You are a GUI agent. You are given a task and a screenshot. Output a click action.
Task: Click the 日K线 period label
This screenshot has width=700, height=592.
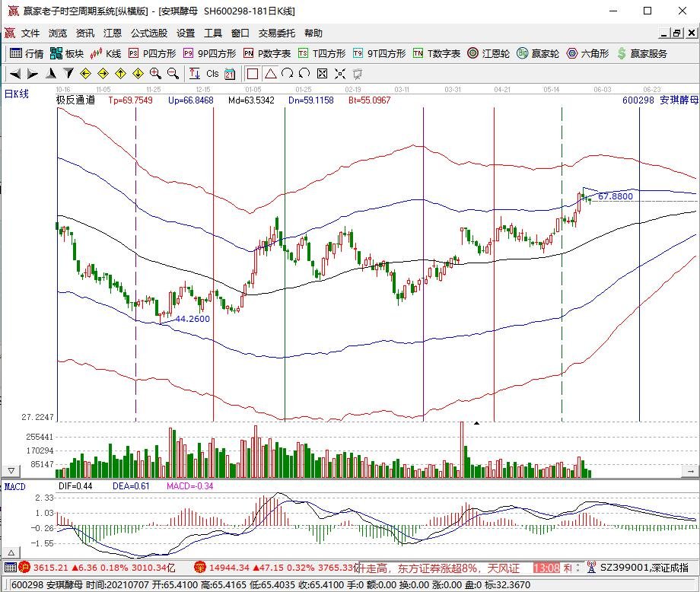coord(17,94)
